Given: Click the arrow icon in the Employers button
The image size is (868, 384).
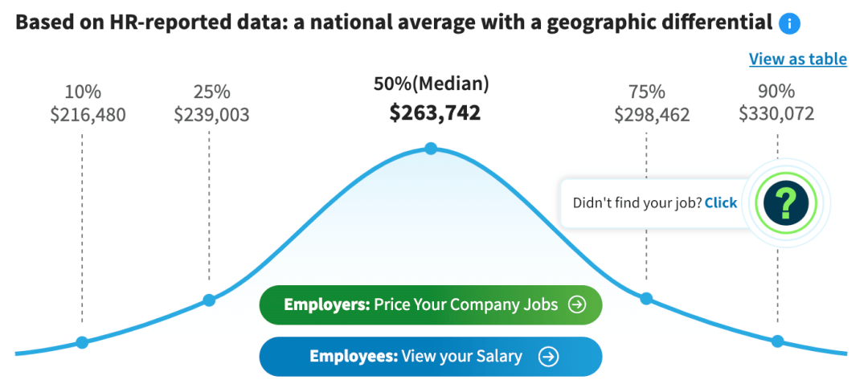Looking at the screenshot, I should point(576,304).
